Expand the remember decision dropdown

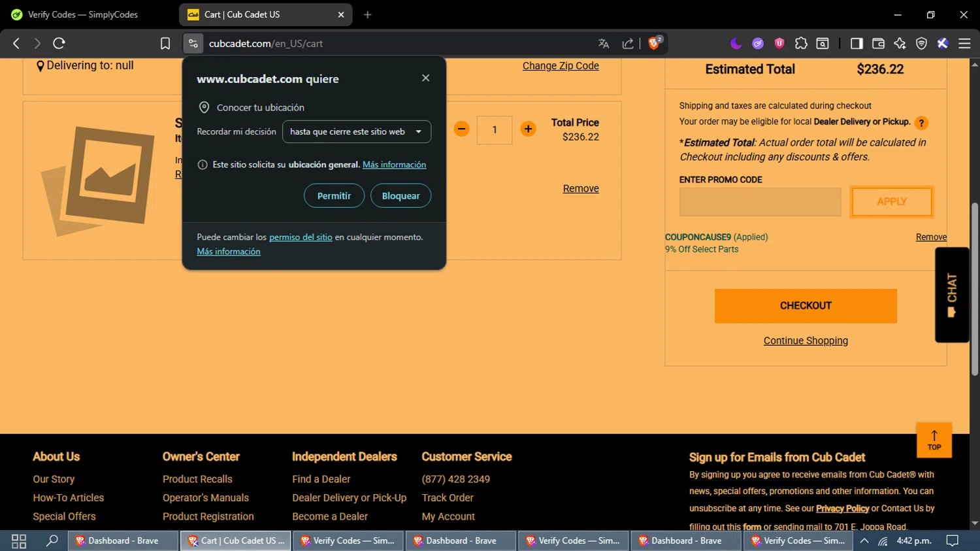357,131
